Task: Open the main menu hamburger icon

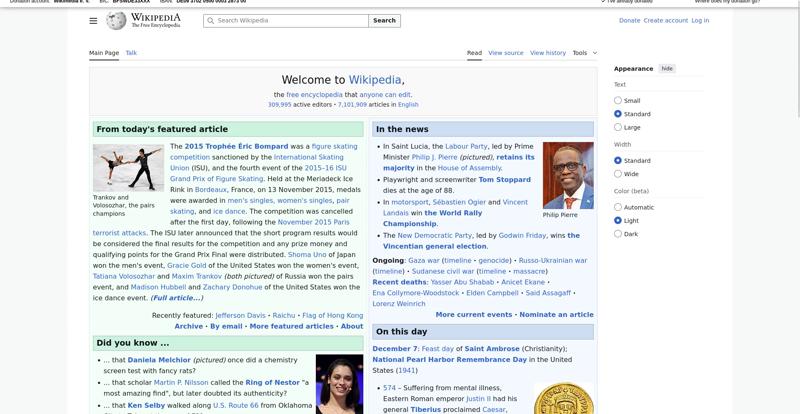Action: pos(93,20)
